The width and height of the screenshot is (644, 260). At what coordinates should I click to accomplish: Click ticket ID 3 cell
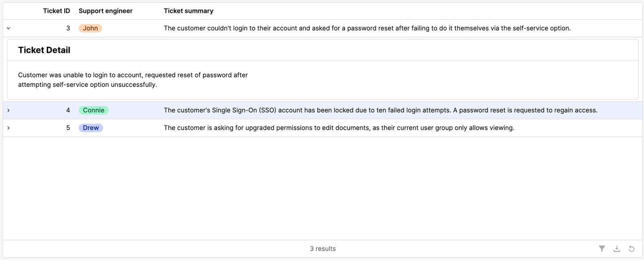(68, 28)
